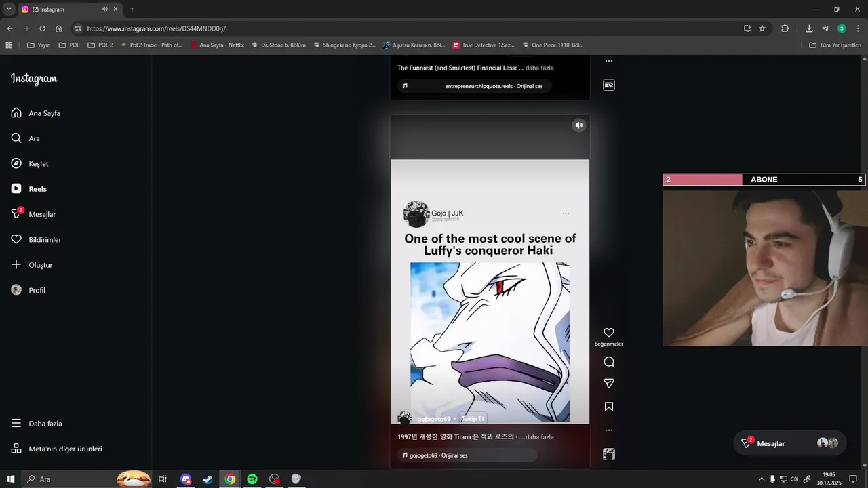Open more options below the bookmark icon
This screenshot has height=488, width=868.
point(609,430)
